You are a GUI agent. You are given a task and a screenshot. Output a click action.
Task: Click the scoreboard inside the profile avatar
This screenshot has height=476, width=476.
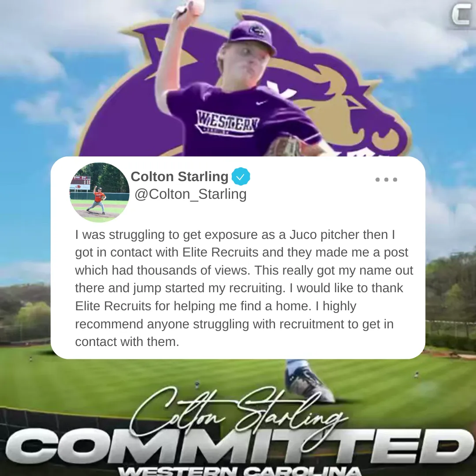pos(80,182)
